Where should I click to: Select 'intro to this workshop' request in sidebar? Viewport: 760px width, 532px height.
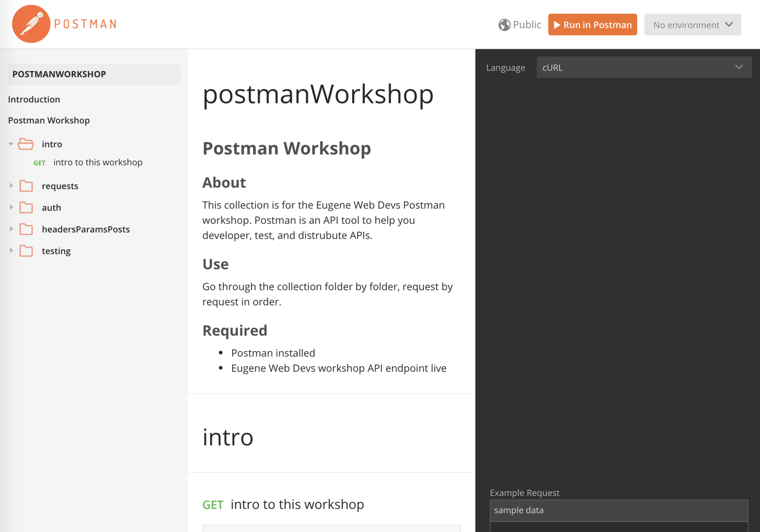point(98,162)
